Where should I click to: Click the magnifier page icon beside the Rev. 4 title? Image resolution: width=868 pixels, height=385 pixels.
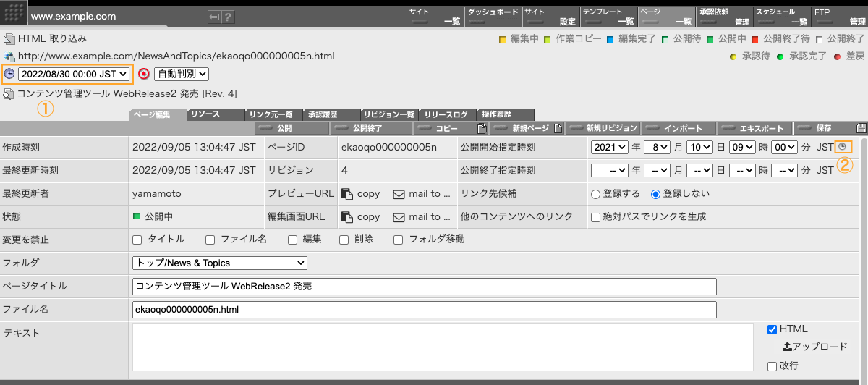[x=9, y=93]
